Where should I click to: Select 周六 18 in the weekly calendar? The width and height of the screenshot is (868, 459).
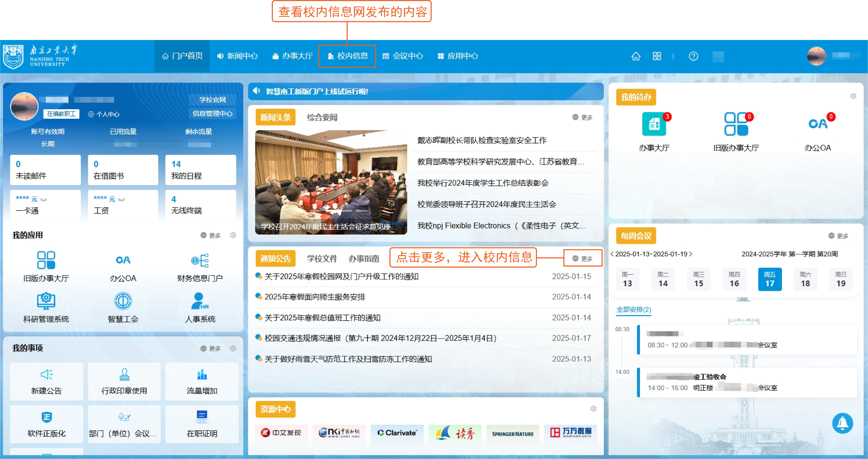pos(805,279)
